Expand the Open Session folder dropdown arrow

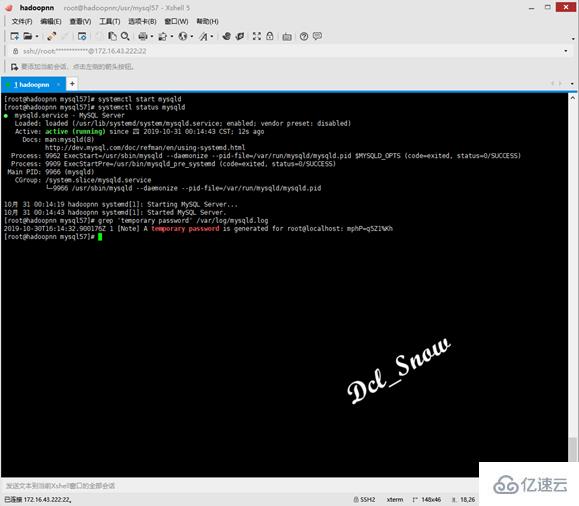[37, 36]
